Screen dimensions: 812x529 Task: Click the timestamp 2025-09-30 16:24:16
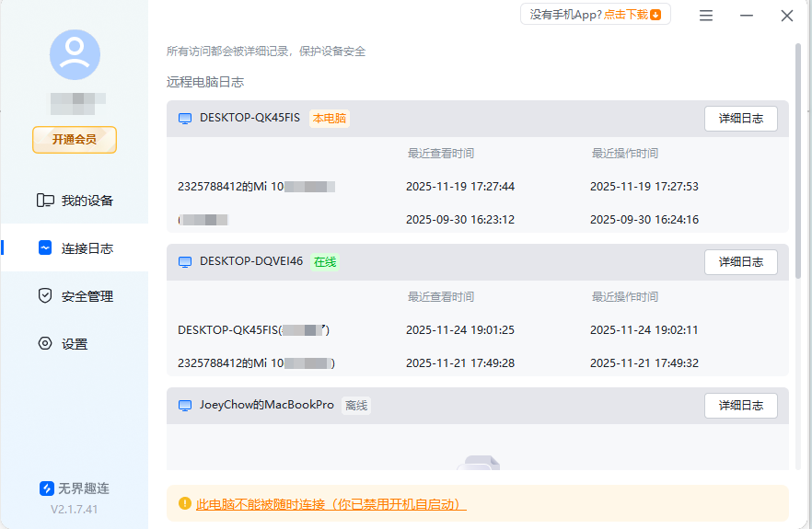[x=644, y=220]
